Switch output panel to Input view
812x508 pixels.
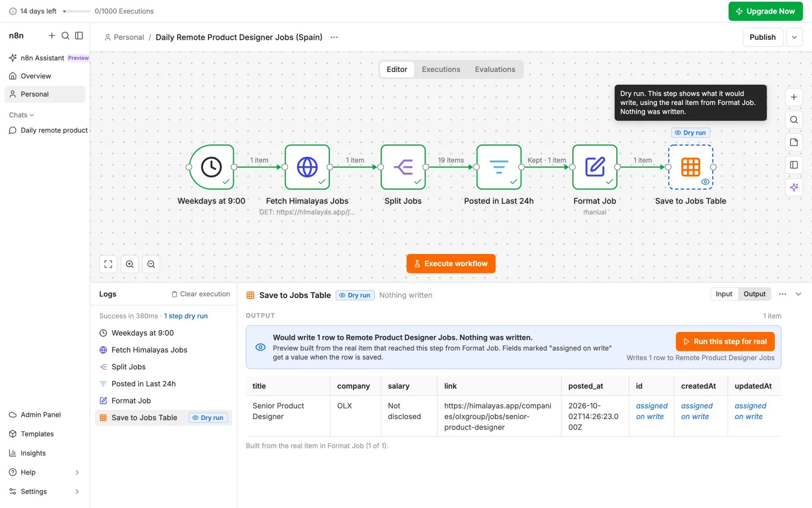[x=724, y=294]
